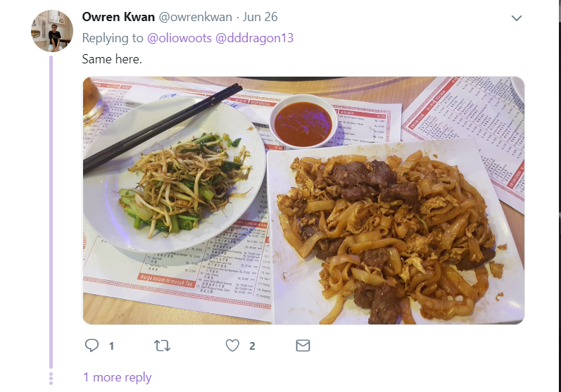This screenshot has width=561, height=392.
Task: Open the food photo attachment
Action: (304, 201)
